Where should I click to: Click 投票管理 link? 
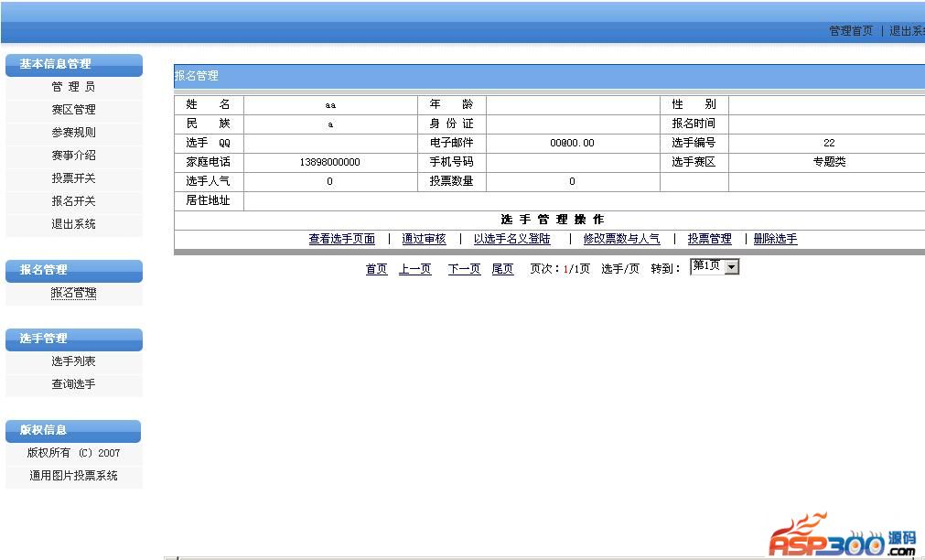[x=709, y=239]
